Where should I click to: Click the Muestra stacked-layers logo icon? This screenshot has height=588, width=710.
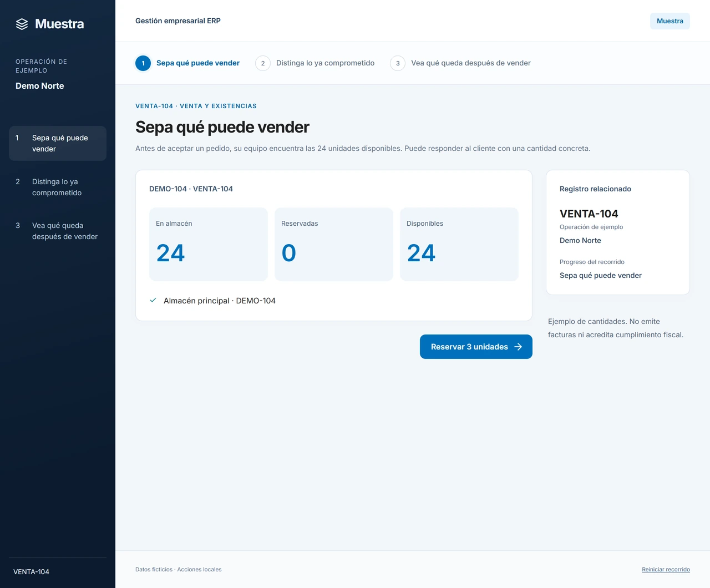click(x=22, y=24)
